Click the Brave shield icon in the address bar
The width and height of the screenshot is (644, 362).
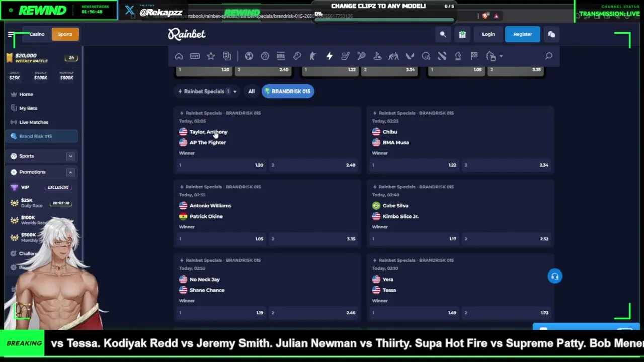485,16
